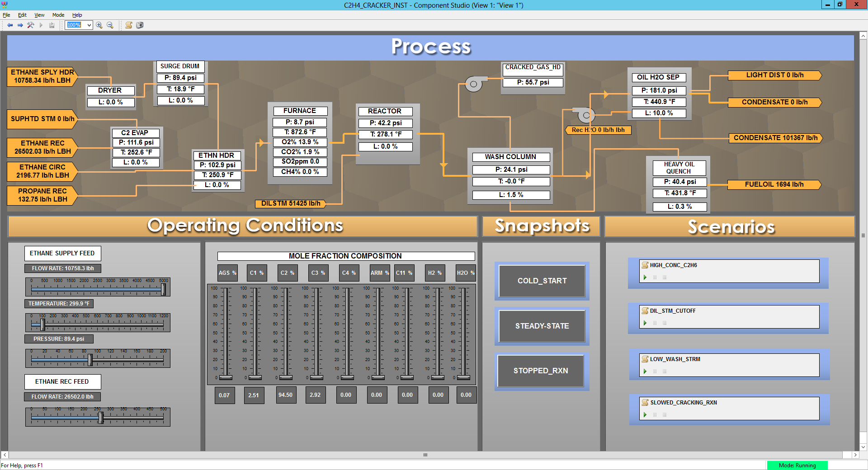
Task: Click the back navigation arrow in toolbar
Action: [9, 25]
